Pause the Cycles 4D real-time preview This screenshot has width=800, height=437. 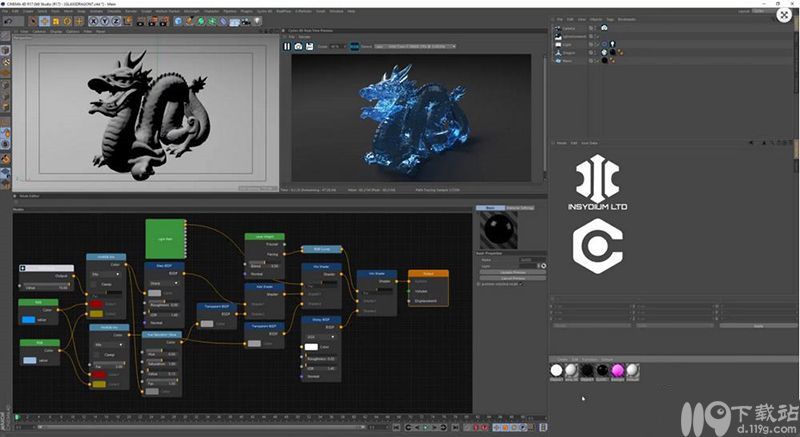(287, 46)
